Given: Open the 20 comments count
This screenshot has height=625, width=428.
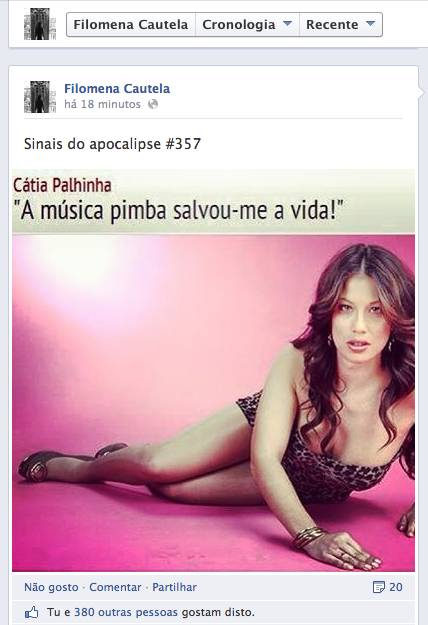Looking at the screenshot, I should 396,587.
